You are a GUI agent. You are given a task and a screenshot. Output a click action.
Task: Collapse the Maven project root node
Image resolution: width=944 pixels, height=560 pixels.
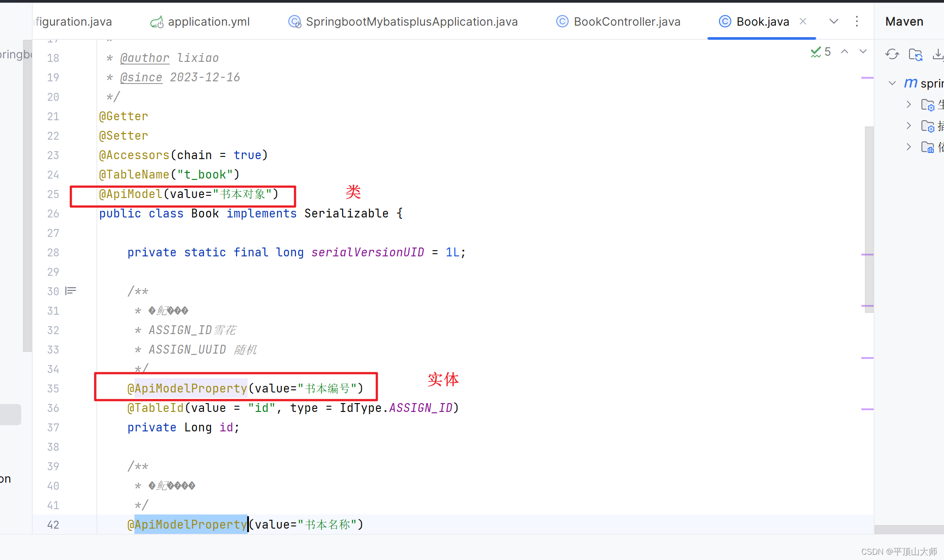[x=892, y=83]
